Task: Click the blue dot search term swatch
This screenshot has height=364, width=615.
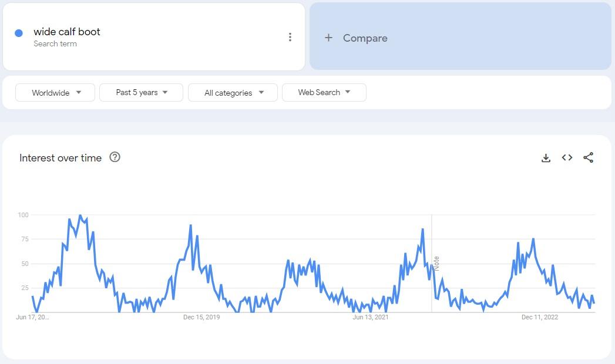Action: pyautogui.click(x=19, y=33)
